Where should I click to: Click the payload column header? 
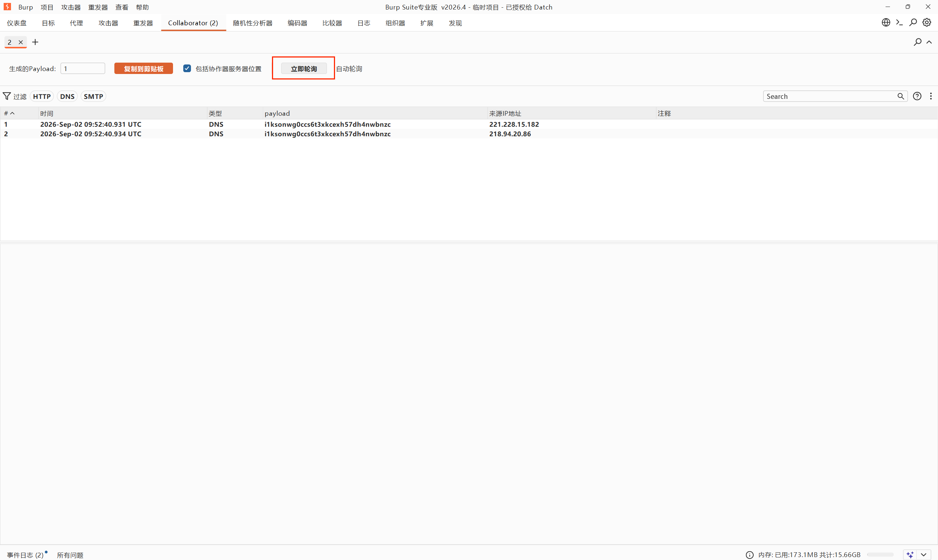pos(375,113)
